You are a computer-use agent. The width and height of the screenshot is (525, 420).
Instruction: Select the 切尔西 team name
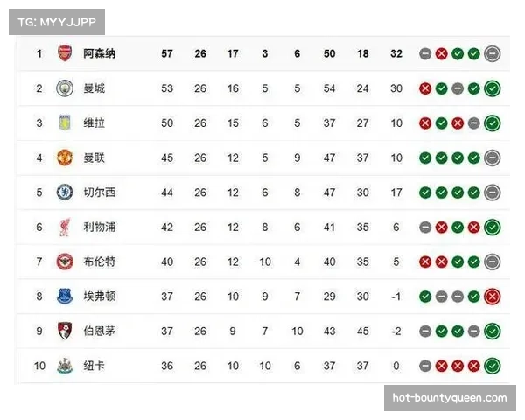coord(99,192)
